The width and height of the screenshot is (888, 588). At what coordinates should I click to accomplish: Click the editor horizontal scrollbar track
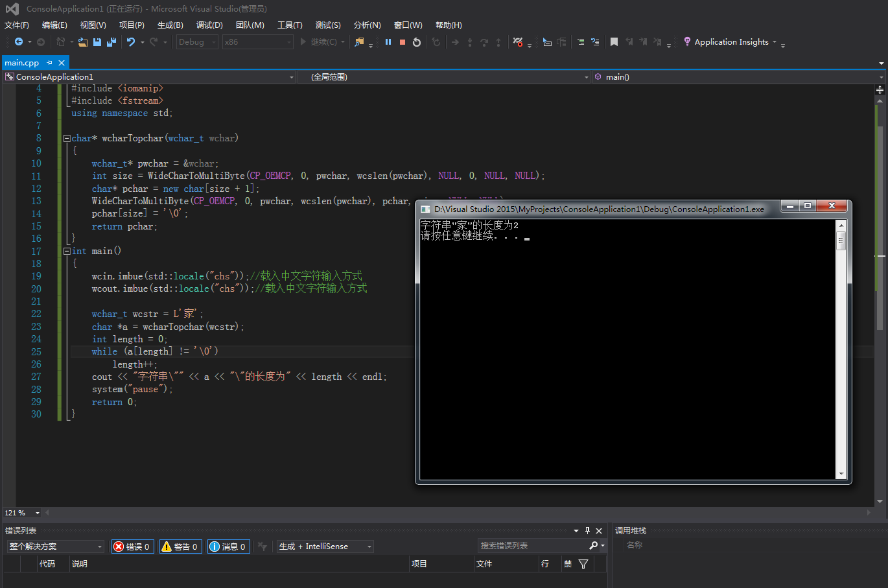point(458,513)
